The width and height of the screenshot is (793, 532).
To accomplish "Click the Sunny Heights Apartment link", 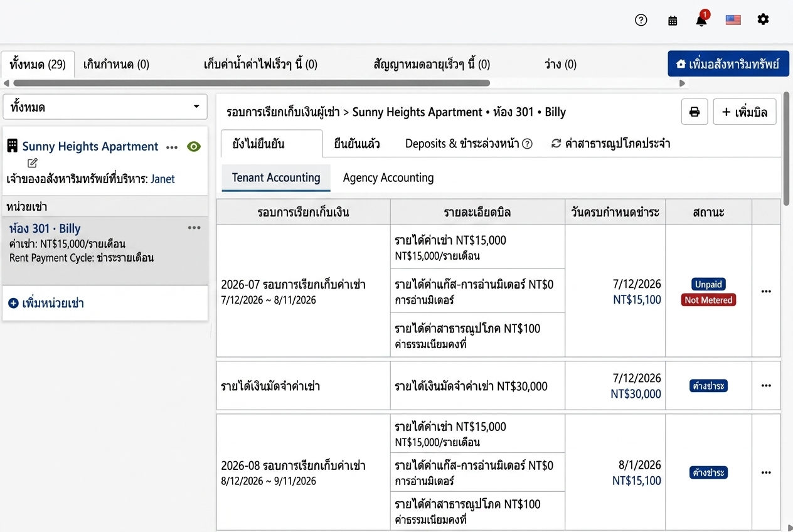I will (90, 146).
